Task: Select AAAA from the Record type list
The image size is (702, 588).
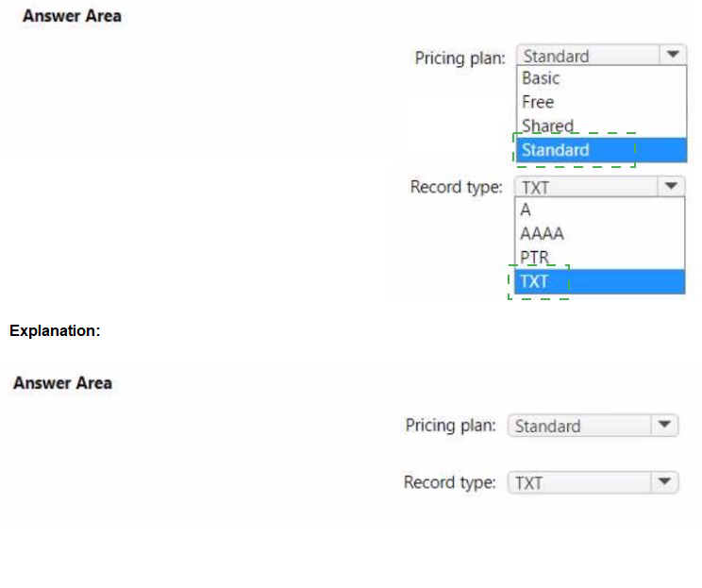Action: (542, 234)
